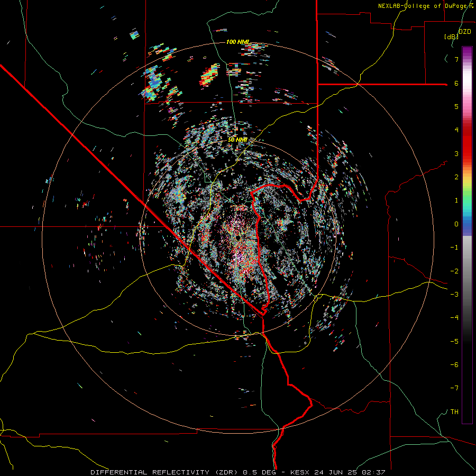Click the "-5" tick label on the legend

pos(454,342)
